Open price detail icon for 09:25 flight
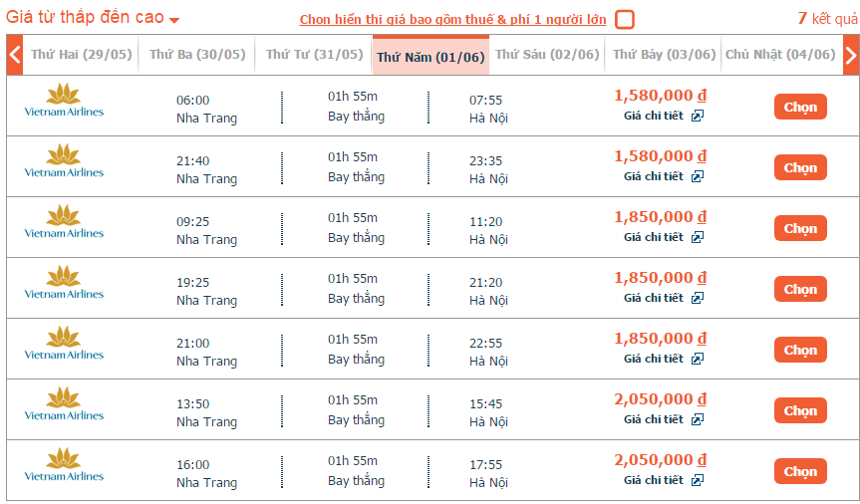 click(698, 237)
